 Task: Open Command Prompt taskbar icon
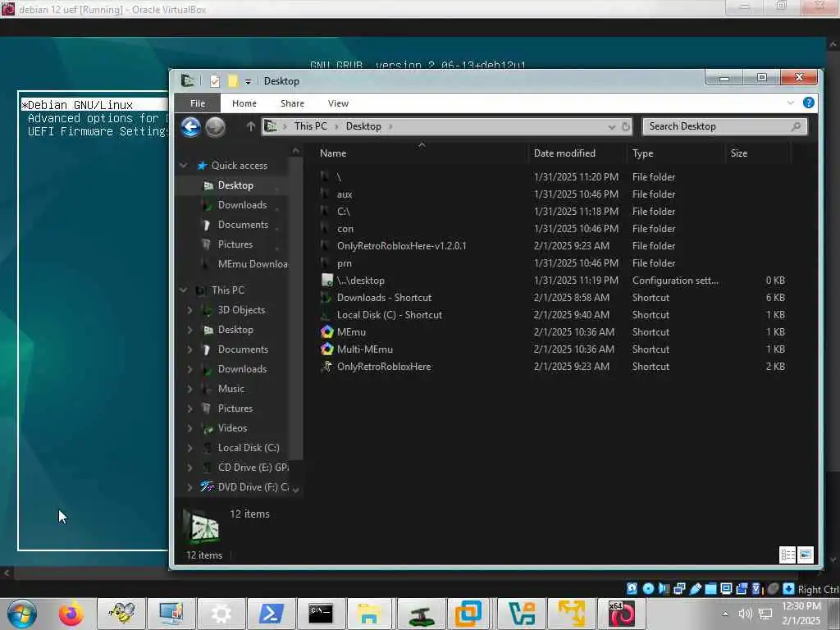[x=321, y=614]
